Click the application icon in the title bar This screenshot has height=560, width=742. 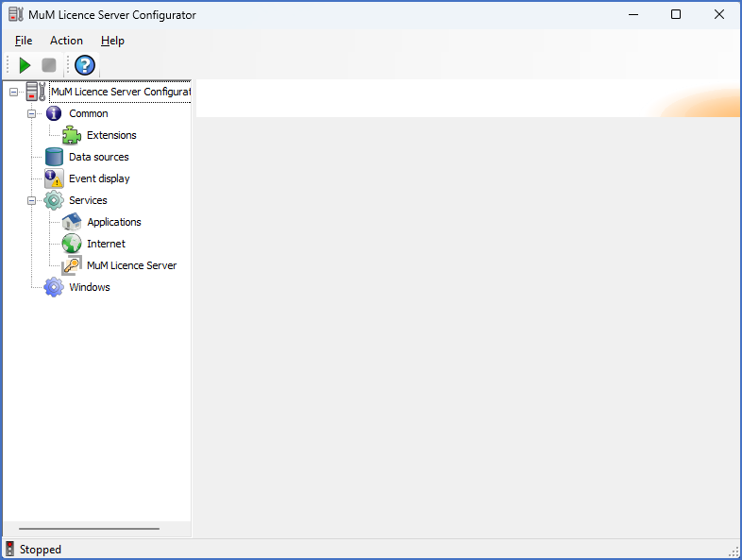point(16,15)
